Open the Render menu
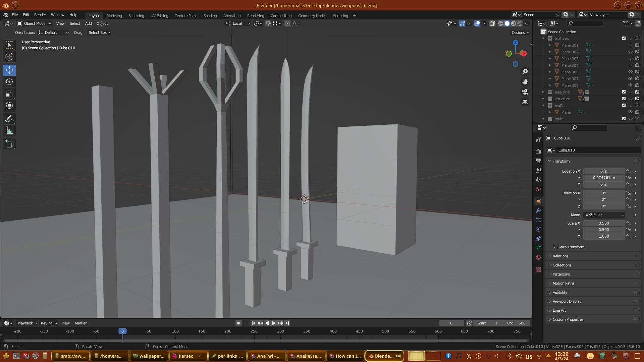Screen dimensions: 644x362 point(40,15)
